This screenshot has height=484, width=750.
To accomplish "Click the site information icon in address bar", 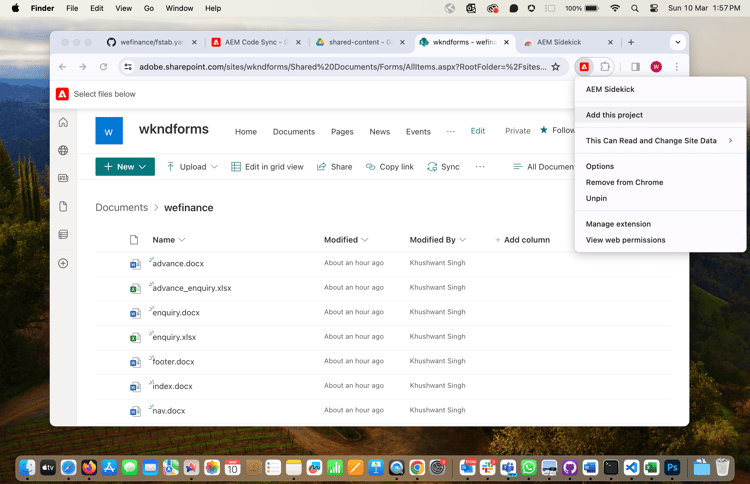I will pos(128,67).
